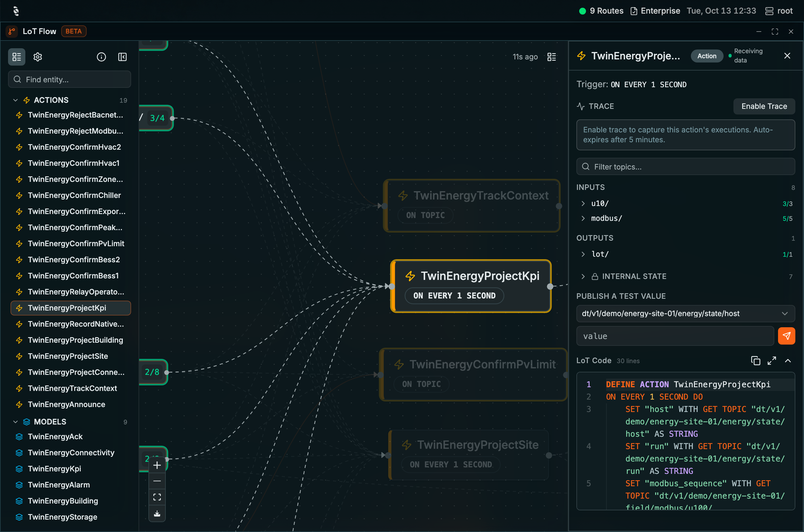Viewport: 804px width, 532px height.
Task: Select TwinEnergyAnnounce action
Action: click(71, 405)
